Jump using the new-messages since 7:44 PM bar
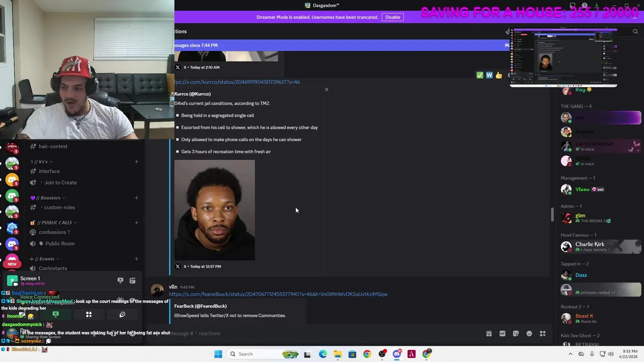The height and width of the screenshot is (362, 644). pyautogui.click(x=342, y=45)
